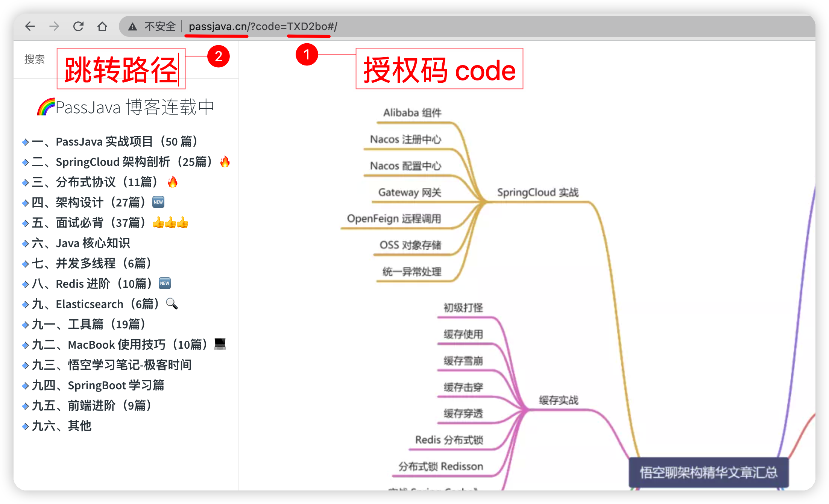Screen dimensions: 829x504
Task: Open 八、Redis 进阶 sidebar entry
Action: click(x=92, y=284)
